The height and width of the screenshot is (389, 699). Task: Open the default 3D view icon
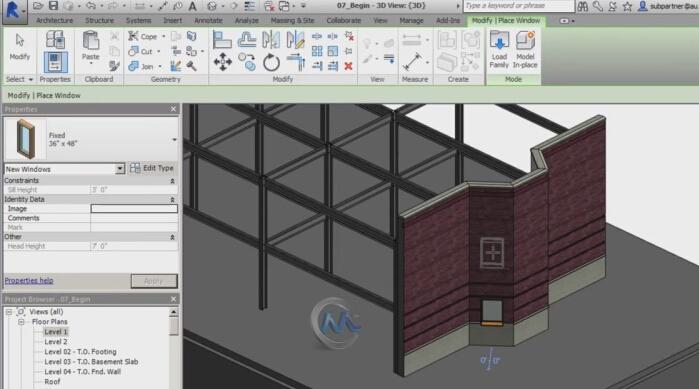tap(213, 6)
